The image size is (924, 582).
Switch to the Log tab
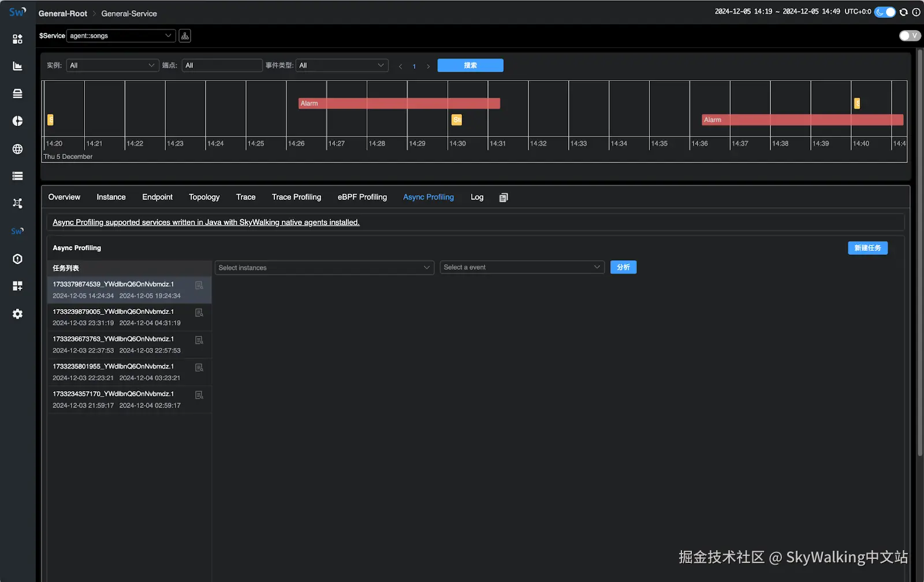point(477,197)
